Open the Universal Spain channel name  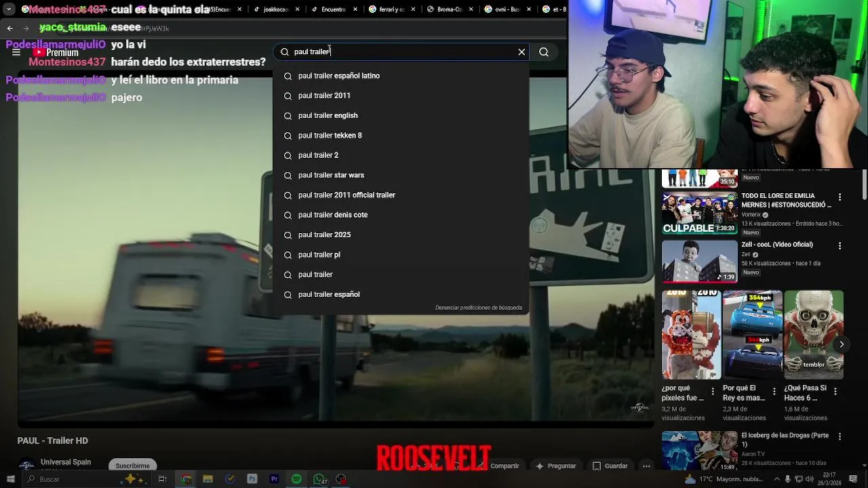click(66, 462)
